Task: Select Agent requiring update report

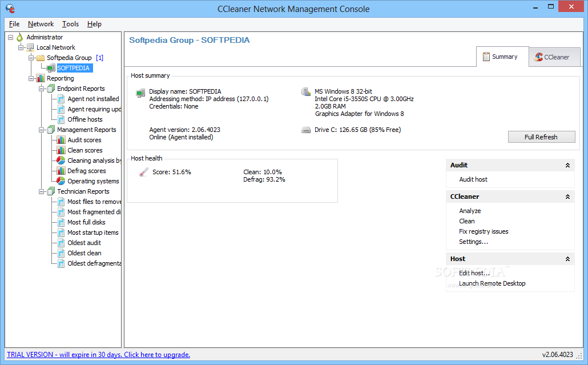Action: (x=94, y=109)
